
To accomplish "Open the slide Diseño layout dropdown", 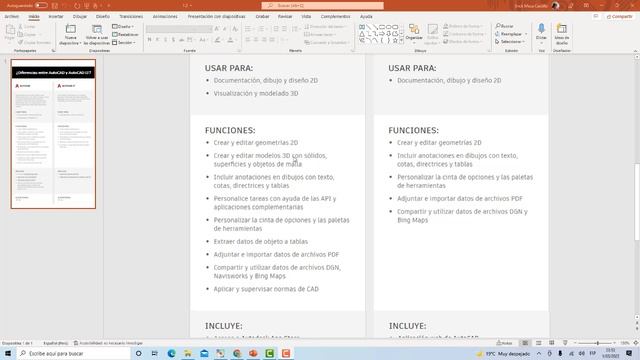I will point(123,27).
